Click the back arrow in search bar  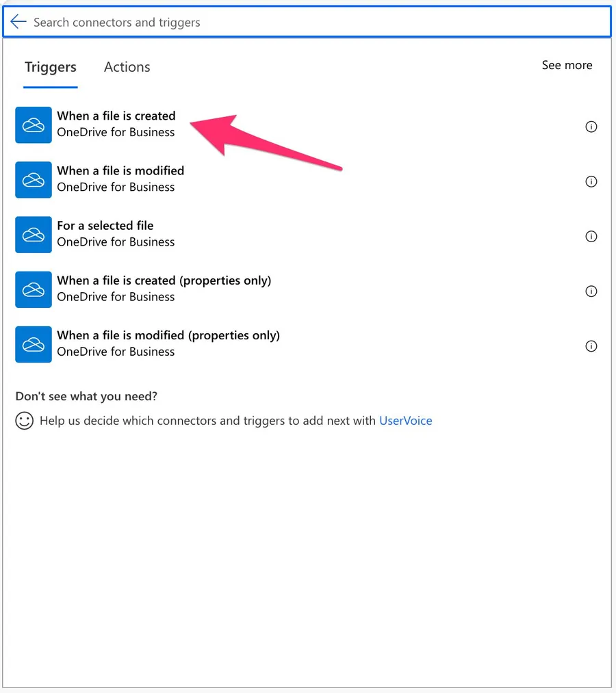[x=18, y=22]
